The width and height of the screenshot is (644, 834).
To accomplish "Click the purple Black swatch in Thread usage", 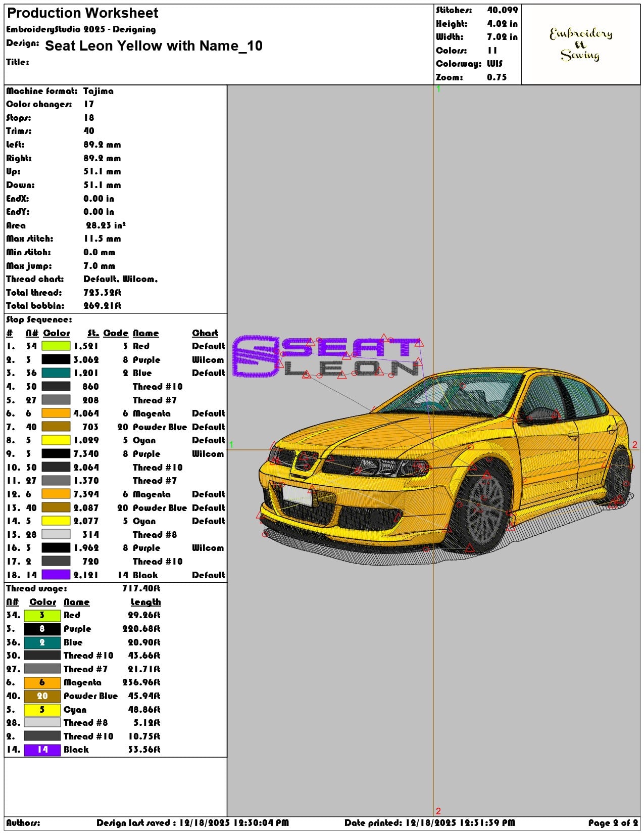I will 42,750.
